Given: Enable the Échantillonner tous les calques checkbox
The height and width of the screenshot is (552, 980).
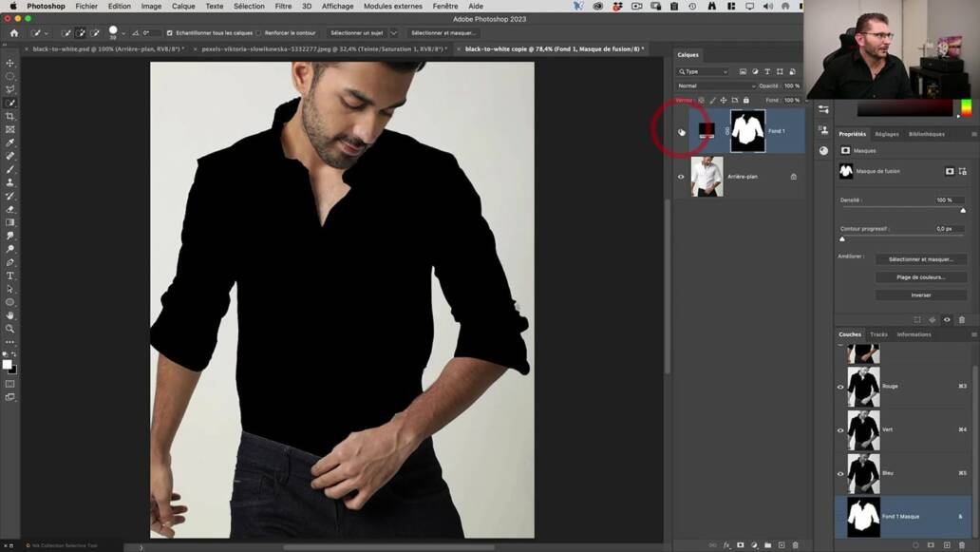Looking at the screenshot, I should [x=169, y=31].
